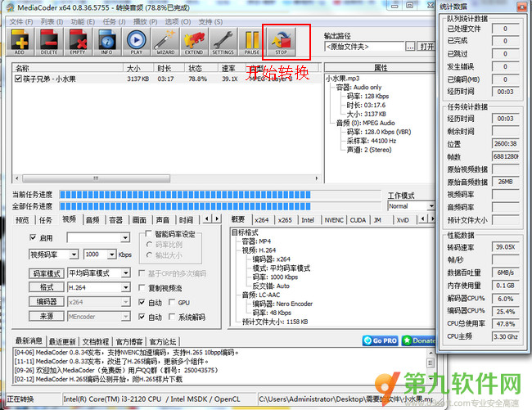This screenshot has width=532, height=410.
Task: Enable the GPU checkbox
Action: coord(172,302)
